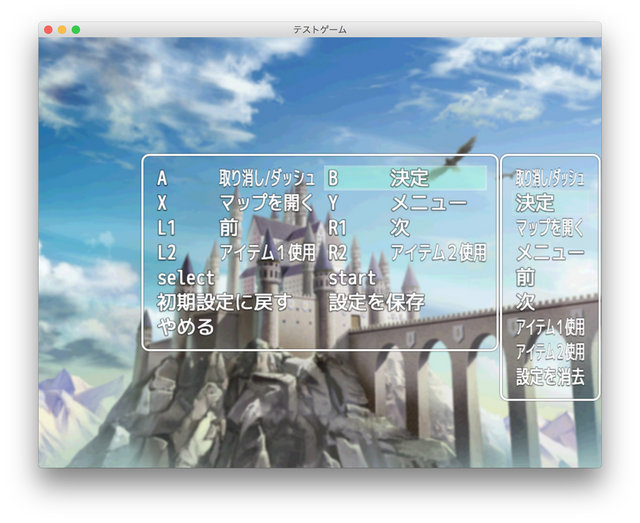Maximize the window with green button

(76, 30)
